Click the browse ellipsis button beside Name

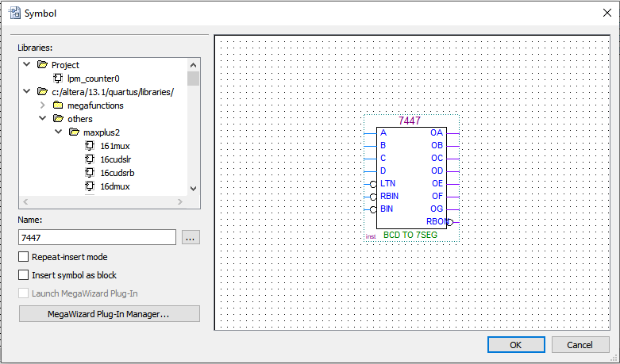(191, 237)
